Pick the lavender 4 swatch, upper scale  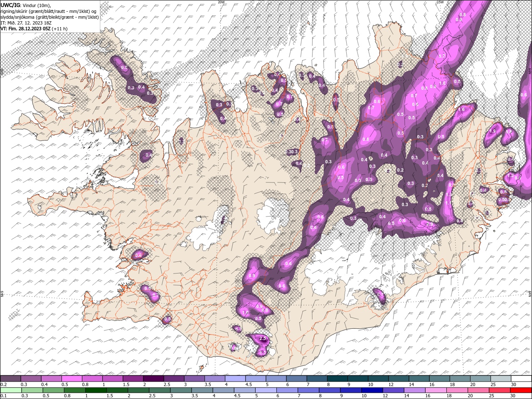(235, 379)
